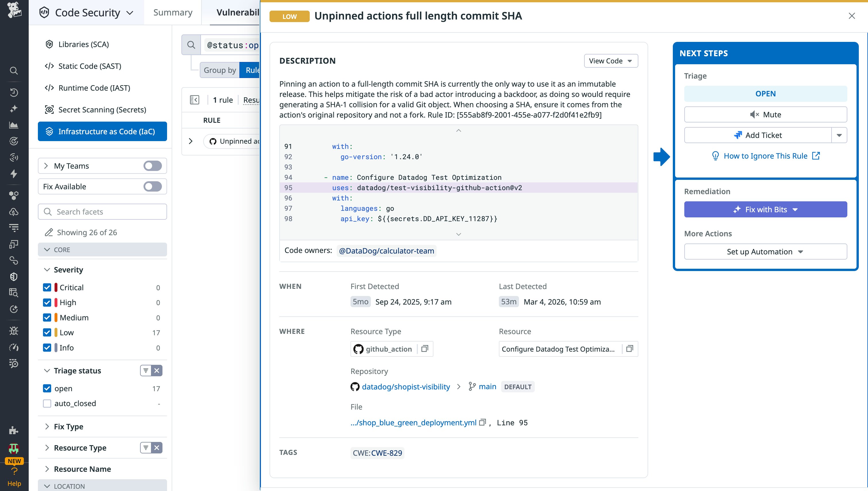Image resolution: width=868 pixels, height=491 pixels.
Task: Click the GitHub icon beside github_action
Action: click(359, 349)
